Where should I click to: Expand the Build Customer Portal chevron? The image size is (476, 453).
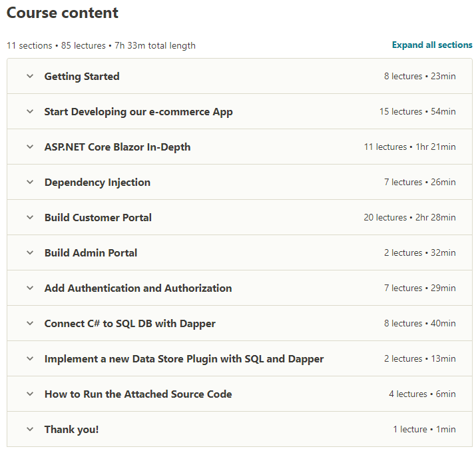[x=30, y=217]
